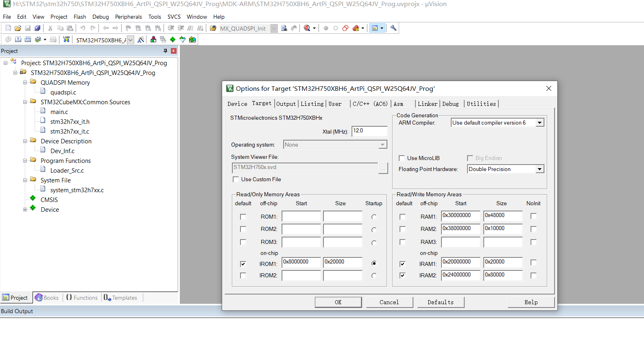This screenshot has height=360, width=644.
Task: Open the Flash menu
Action: point(80,17)
